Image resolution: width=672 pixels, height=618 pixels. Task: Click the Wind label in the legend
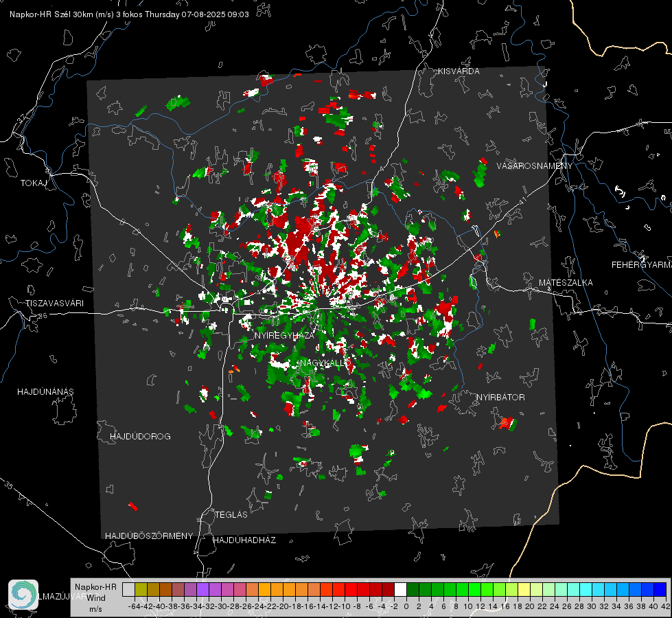click(x=96, y=598)
